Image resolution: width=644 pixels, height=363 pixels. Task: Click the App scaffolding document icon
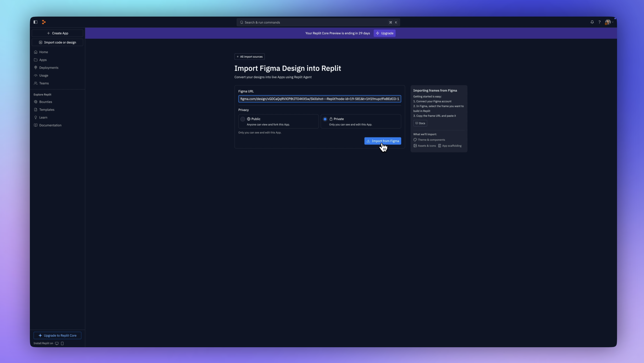[439, 146]
